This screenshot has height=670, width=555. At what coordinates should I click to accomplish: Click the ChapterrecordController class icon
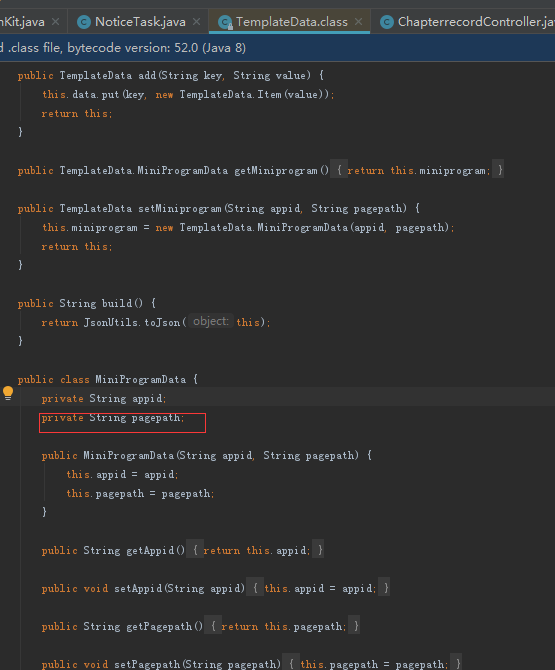tap(387, 22)
